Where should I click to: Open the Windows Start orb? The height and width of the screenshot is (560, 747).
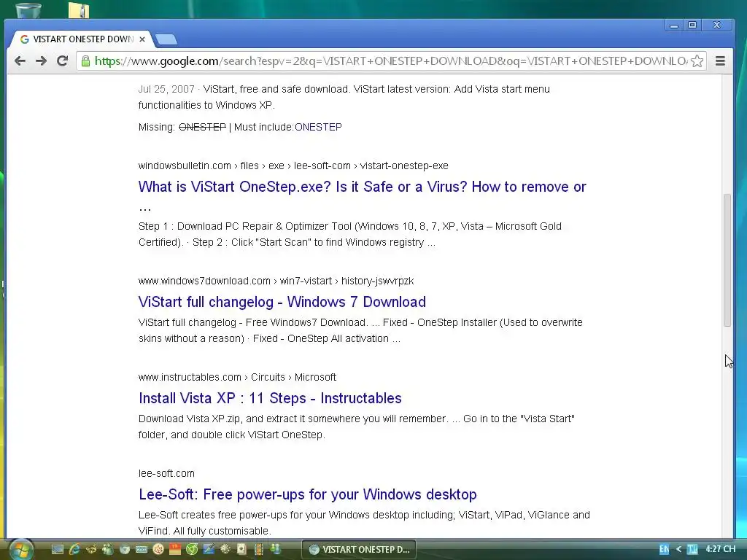[21, 550]
